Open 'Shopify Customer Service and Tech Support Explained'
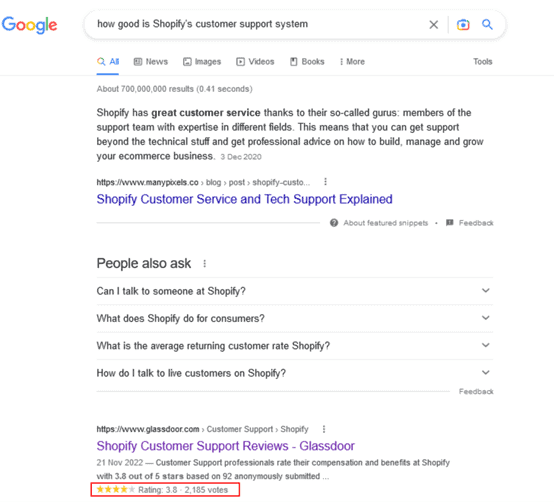The height and width of the screenshot is (502, 554). [244, 199]
